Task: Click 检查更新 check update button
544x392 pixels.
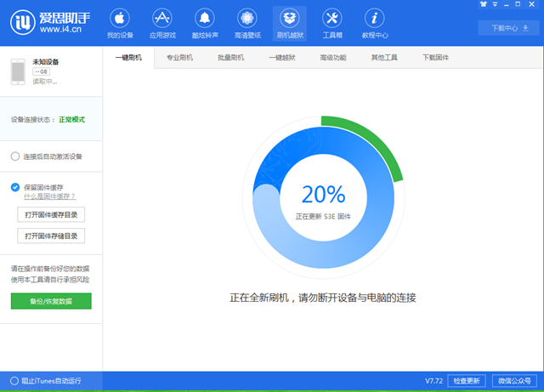Action: (x=466, y=380)
